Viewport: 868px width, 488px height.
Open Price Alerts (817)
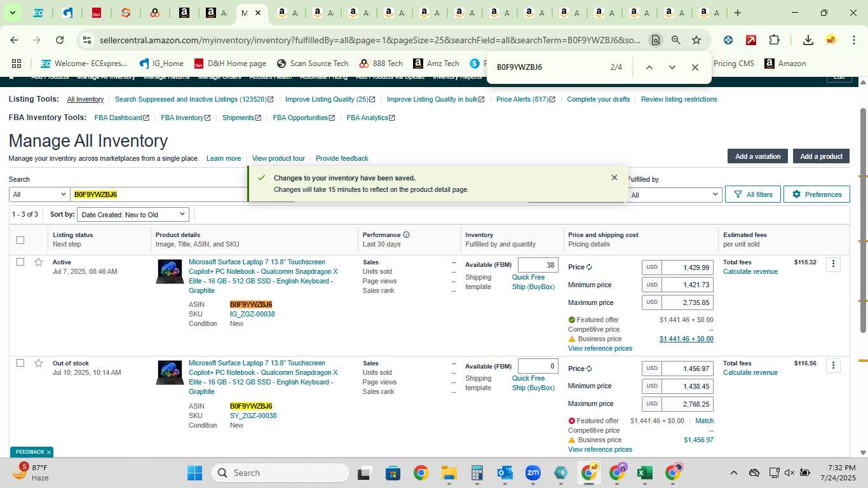526,99
